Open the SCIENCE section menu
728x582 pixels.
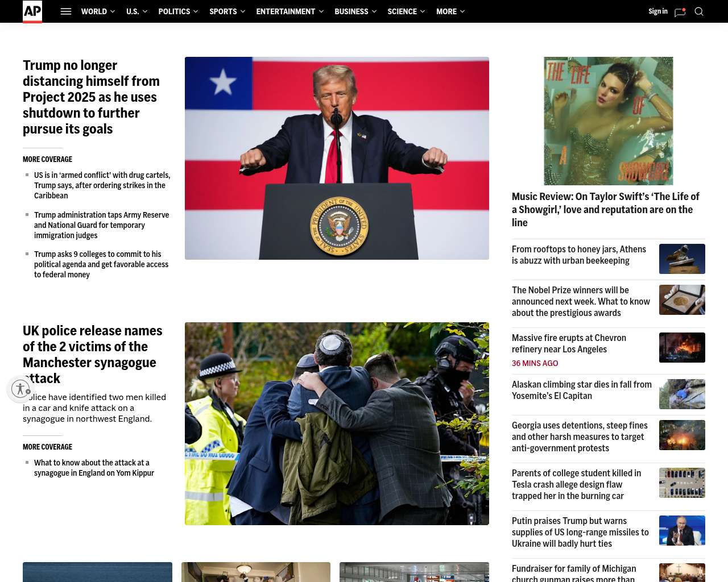click(402, 11)
